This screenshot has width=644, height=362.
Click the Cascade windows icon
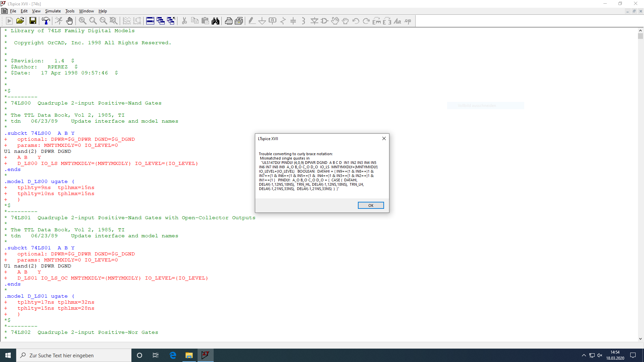pos(161,21)
